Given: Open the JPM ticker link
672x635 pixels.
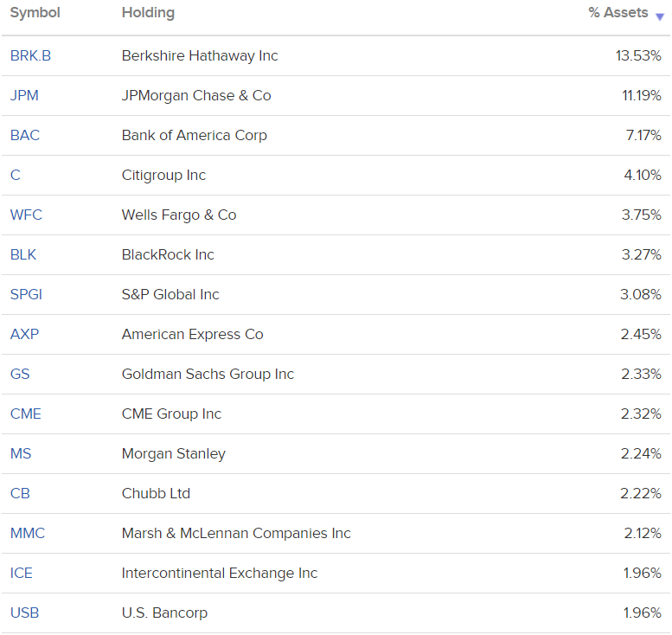Looking at the screenshot, I should click(x=24, y=95).
